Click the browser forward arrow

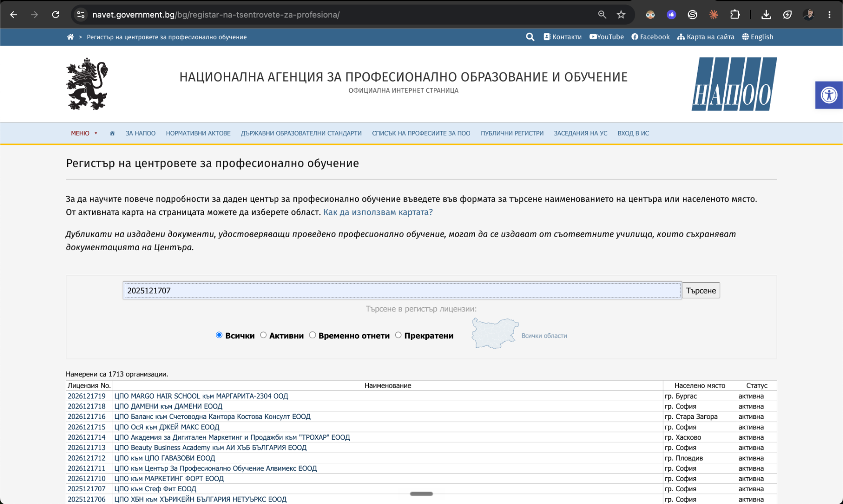[x=34, y=14]
